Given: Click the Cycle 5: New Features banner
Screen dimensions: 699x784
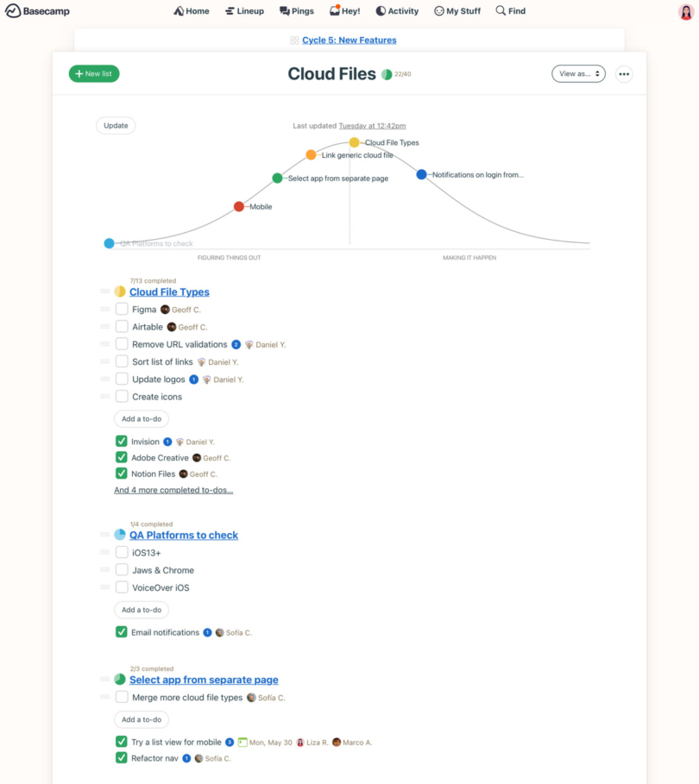Looking at the screenshot, I should pyautogui.click(x=349, y=40).
